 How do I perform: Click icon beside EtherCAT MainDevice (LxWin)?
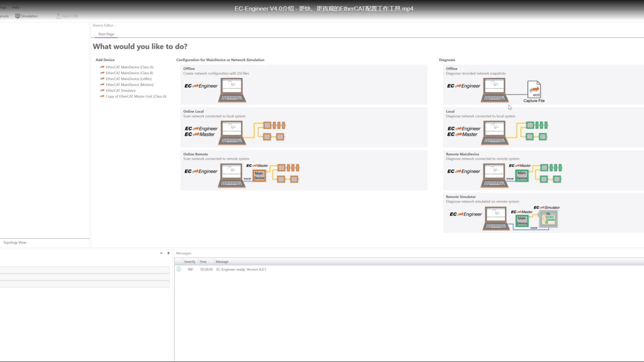click(102, 79)
